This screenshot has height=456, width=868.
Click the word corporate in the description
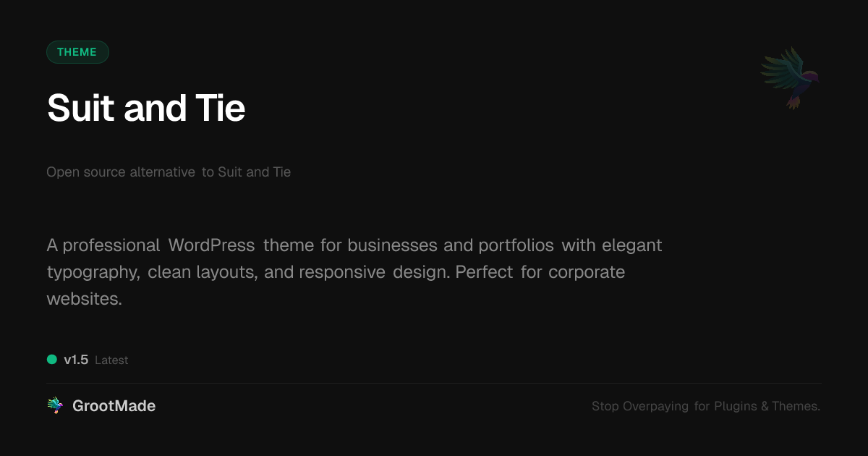point(587,272)
